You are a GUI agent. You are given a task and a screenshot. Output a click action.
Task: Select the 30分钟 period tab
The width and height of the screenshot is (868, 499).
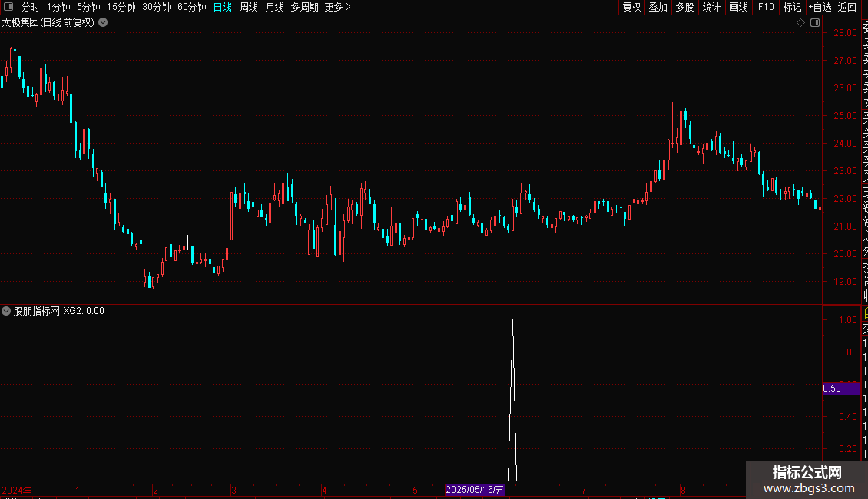tap(156, 7)
